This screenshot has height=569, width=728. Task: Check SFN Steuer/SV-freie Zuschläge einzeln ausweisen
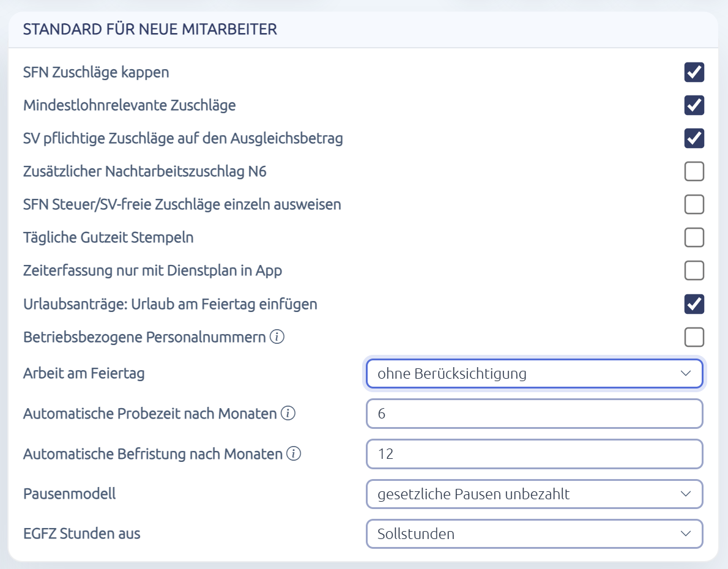point(694,204)
